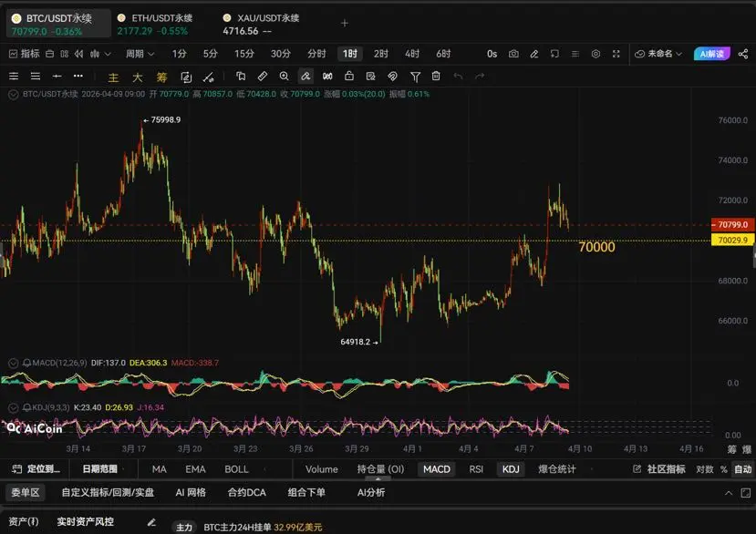756x534 pixels.
Task: Open the XAU/USDT永续 tab
Action: (x=262, y=24)
